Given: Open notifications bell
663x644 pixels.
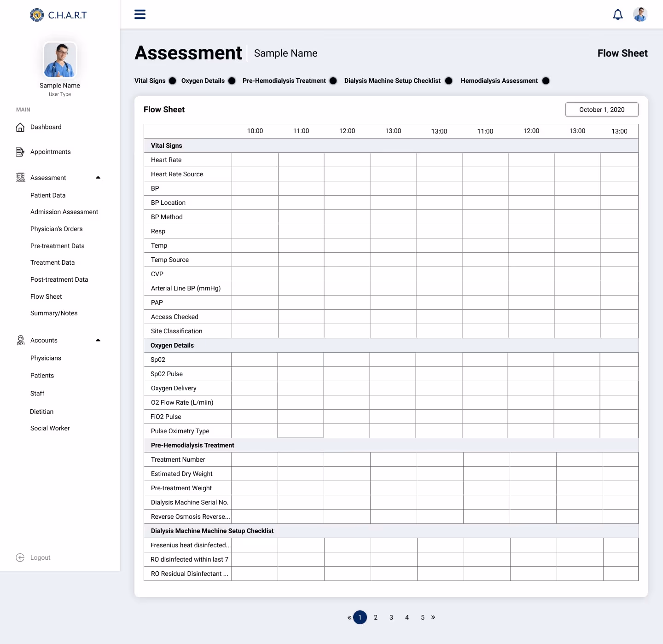Looking at the screenshot, I should click(618, 15).
